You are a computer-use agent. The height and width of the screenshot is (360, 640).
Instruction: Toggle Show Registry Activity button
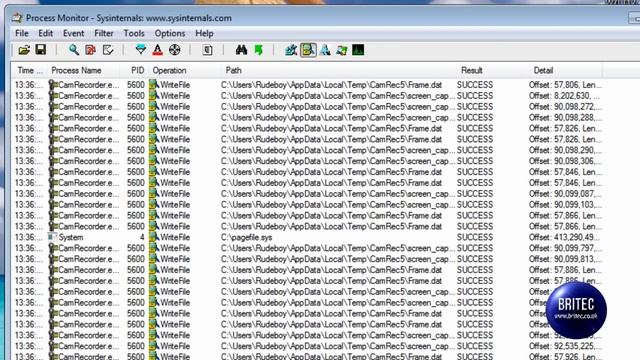coord(291,50)
